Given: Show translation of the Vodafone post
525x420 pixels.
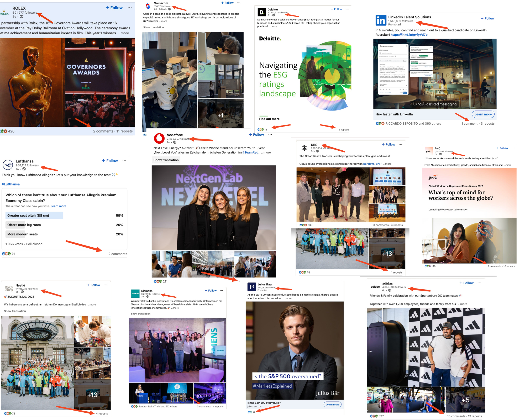Looking at the screenshot, I should pos(166,160).
